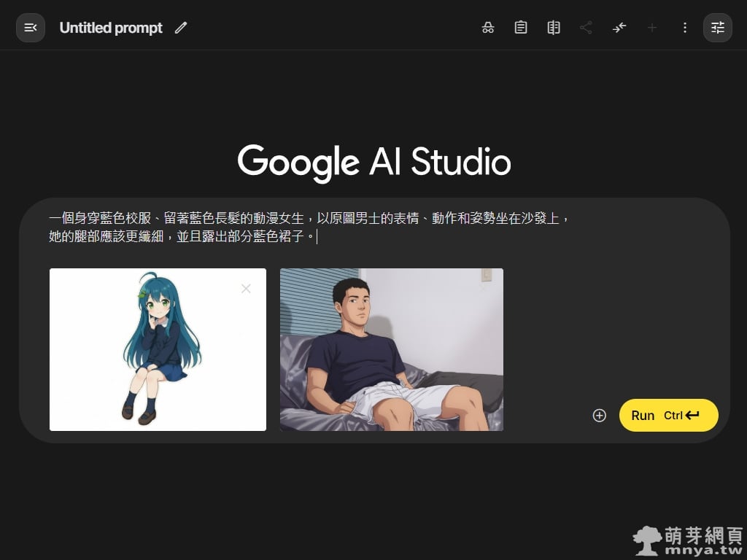Enable incognito temporary chat mode

(x=488, y=28)
